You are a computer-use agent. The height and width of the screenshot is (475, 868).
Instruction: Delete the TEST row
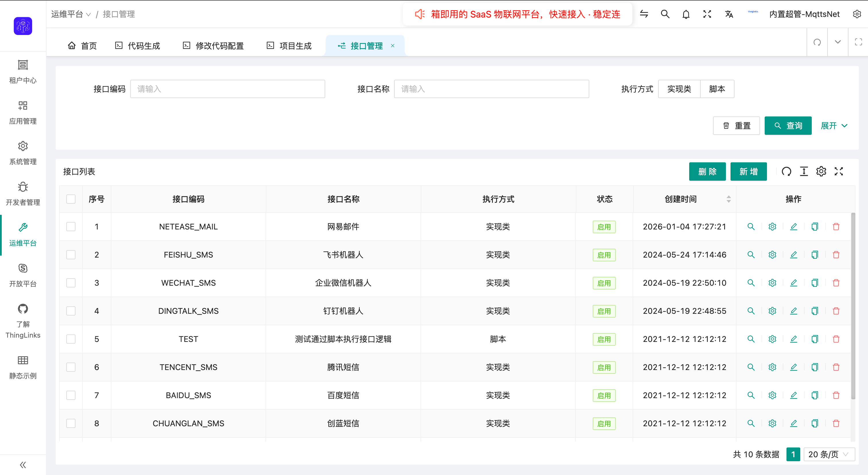click(x=836, y=339)
